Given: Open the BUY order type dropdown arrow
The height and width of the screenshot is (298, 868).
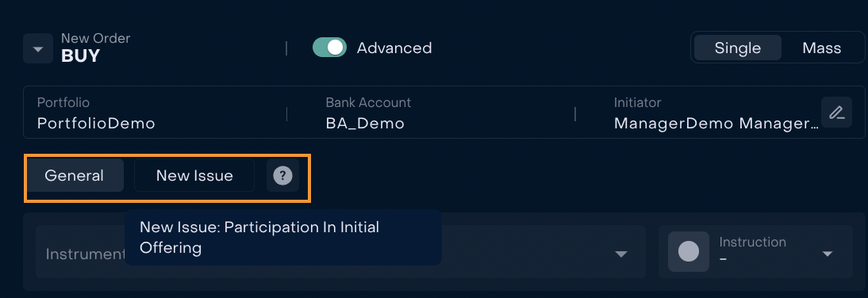Looking at the screenshot, I should [37, 48].
